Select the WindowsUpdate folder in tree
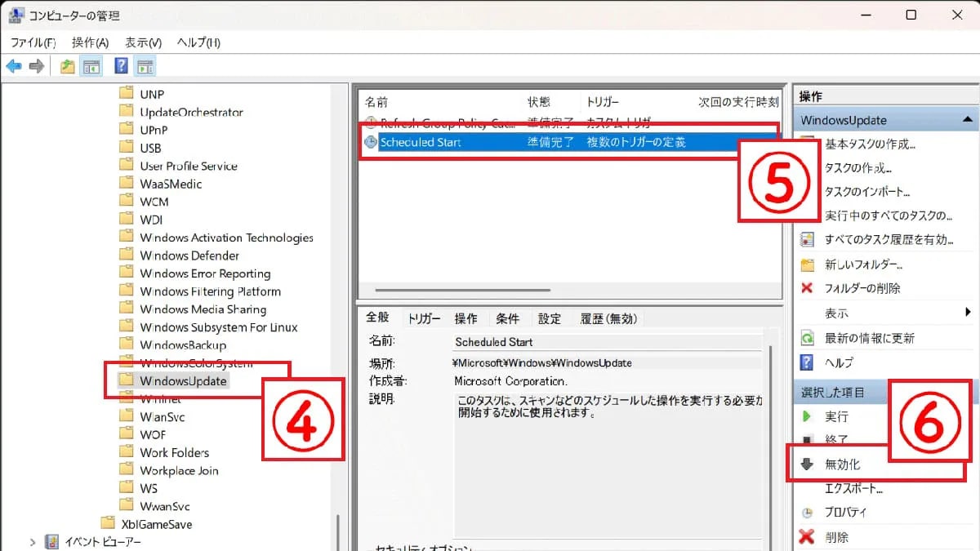The image size is (980, 551). pos(183,381)
